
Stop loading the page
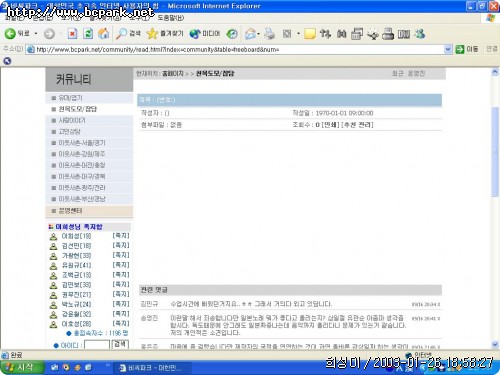click(x=72, y=34)
